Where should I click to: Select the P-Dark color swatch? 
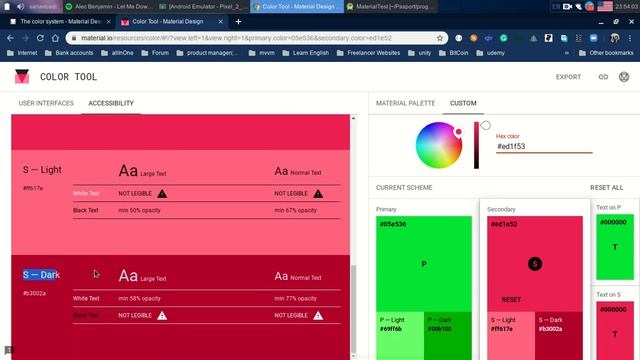click(448, 336)
